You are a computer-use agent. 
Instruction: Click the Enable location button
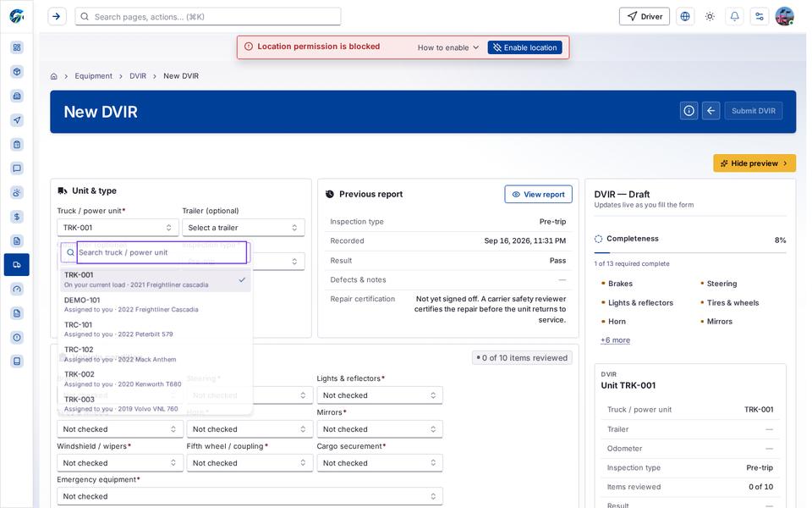point(524,47)
